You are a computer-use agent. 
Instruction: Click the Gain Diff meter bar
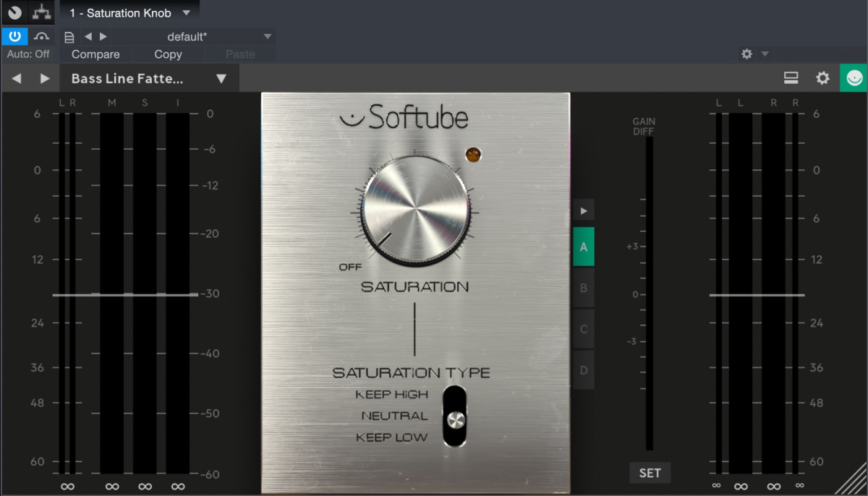point(650,294)
